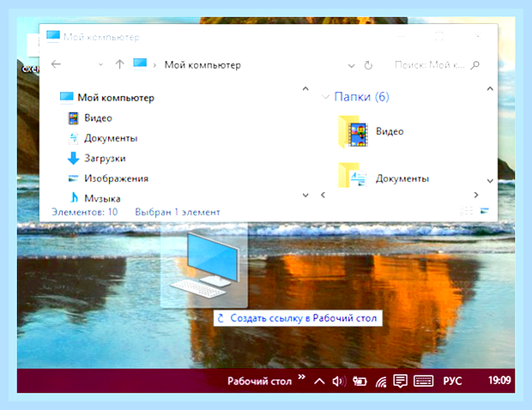Click the battery power tray icon
The width and height of the screenshot is (532, 410).
[360, 382]
